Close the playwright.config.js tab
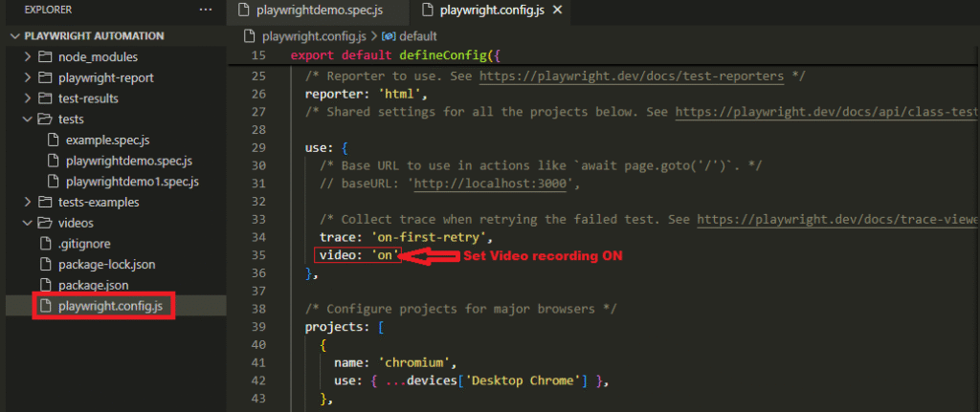980x412 pixels. [x=558, y=10]
